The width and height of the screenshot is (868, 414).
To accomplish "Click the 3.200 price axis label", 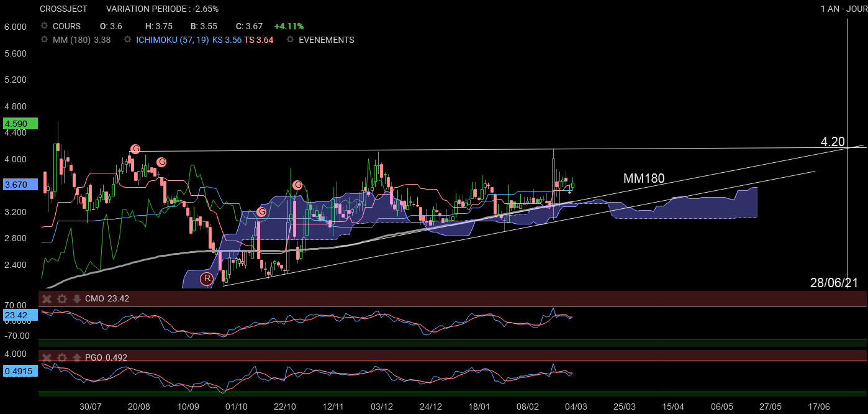I will click(16, 212).
